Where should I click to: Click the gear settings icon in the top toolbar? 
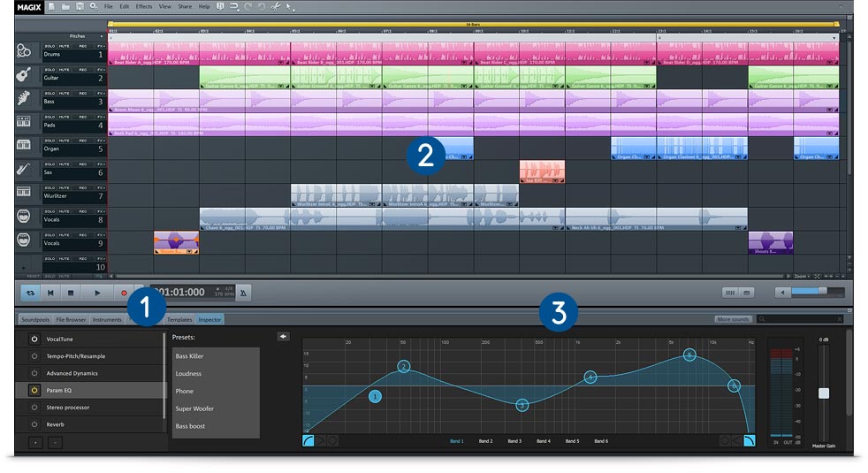tap(94, 7)
